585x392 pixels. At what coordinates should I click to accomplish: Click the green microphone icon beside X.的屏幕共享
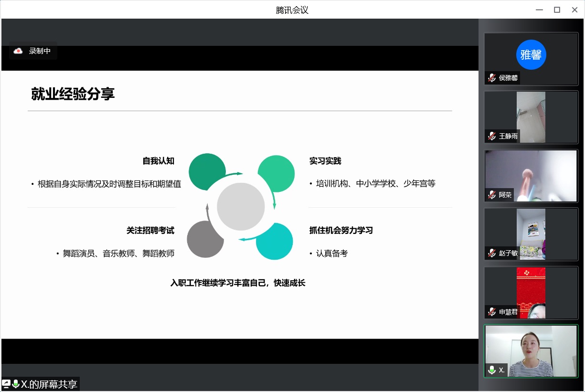[16, 384]
